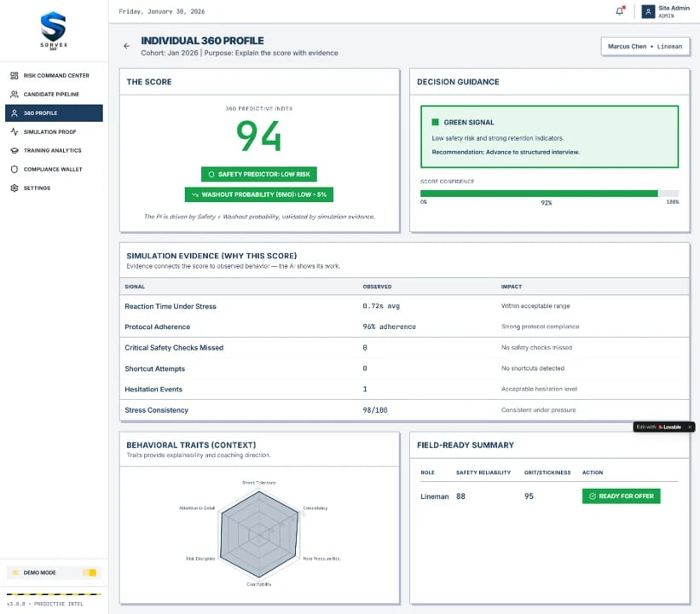Click the Sorvex logo
700x614 pixels.
(53, 28)
